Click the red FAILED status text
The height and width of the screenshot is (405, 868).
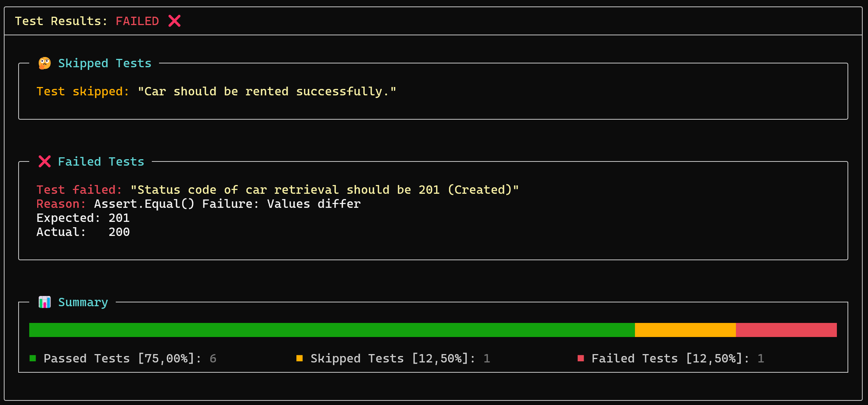coord(137,21)
